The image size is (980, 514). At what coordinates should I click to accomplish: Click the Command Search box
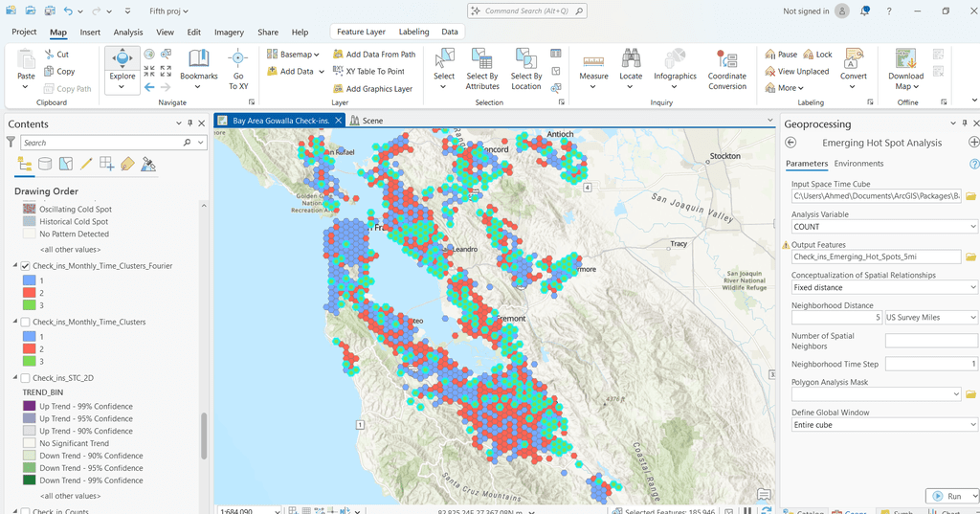click(527, 11)
